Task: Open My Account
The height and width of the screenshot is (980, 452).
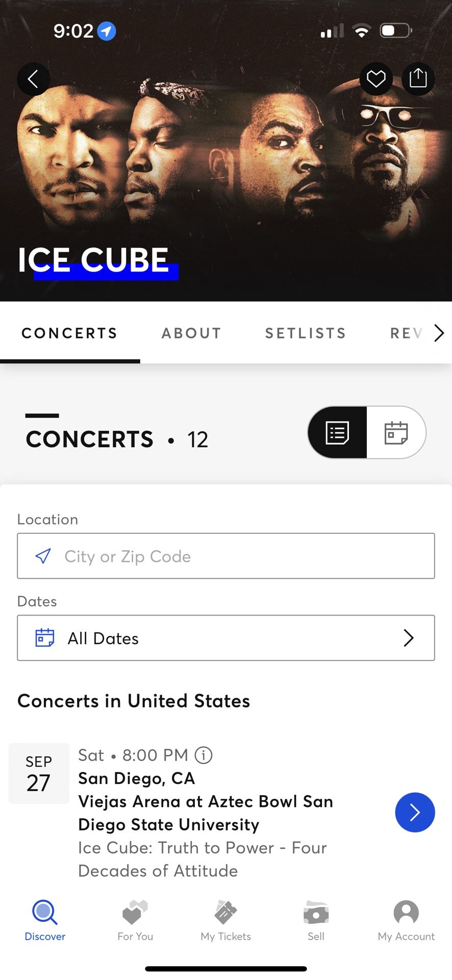Action: [x=406, y=920]
